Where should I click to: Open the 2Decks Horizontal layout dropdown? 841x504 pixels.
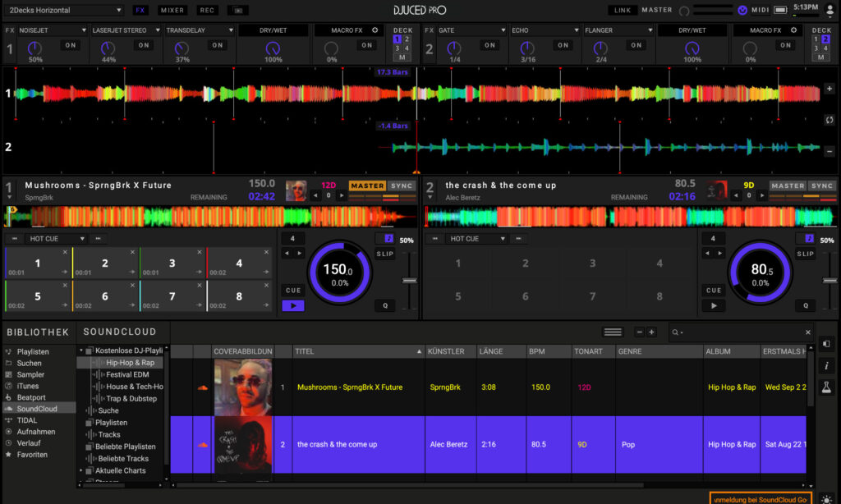[x=64, y=10]
